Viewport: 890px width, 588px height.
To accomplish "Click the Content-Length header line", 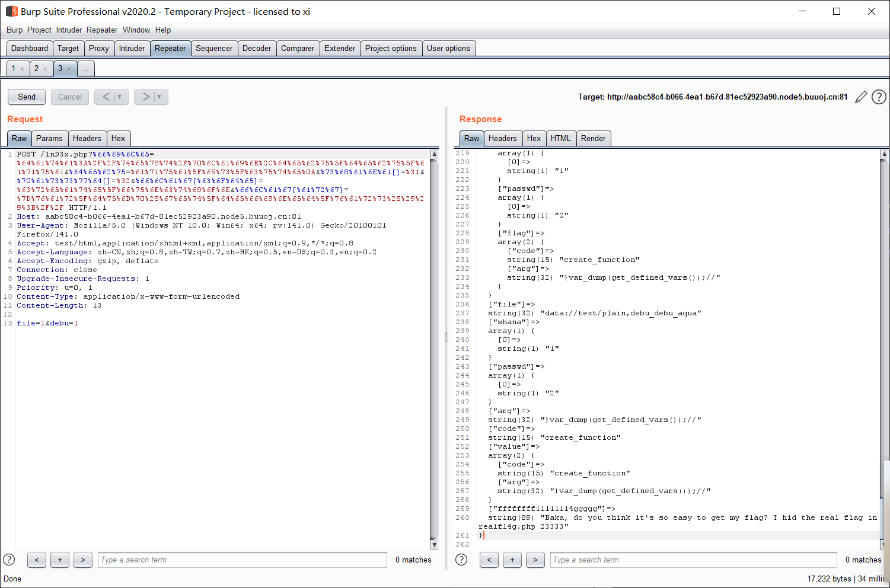I will 59,305.
